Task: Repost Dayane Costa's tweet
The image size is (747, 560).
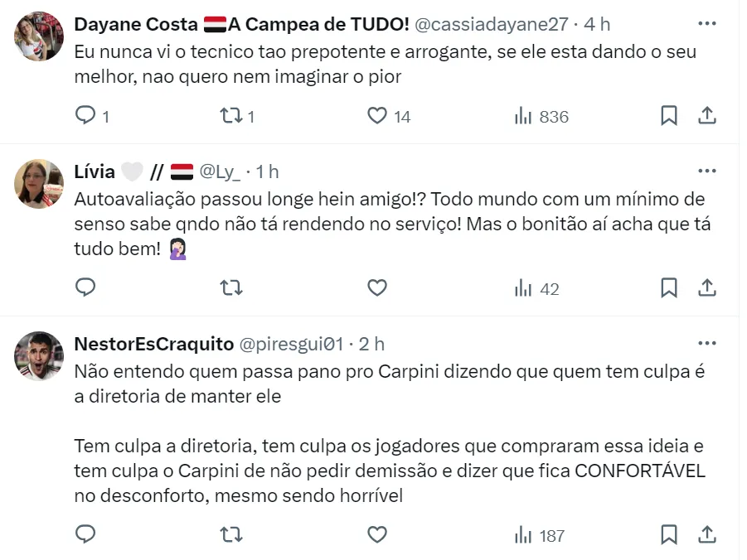Action: point(230,116)
